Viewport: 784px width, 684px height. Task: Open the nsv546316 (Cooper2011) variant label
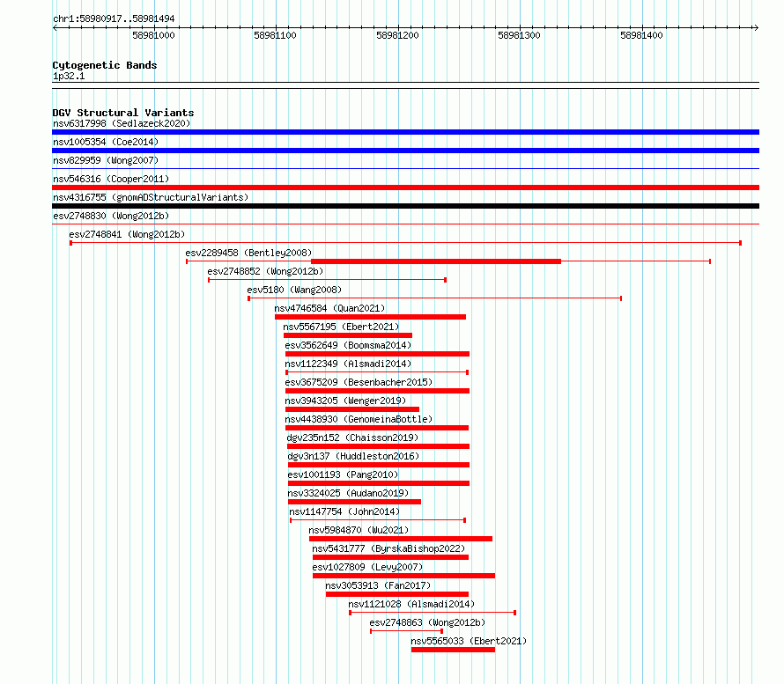(111, 179)
